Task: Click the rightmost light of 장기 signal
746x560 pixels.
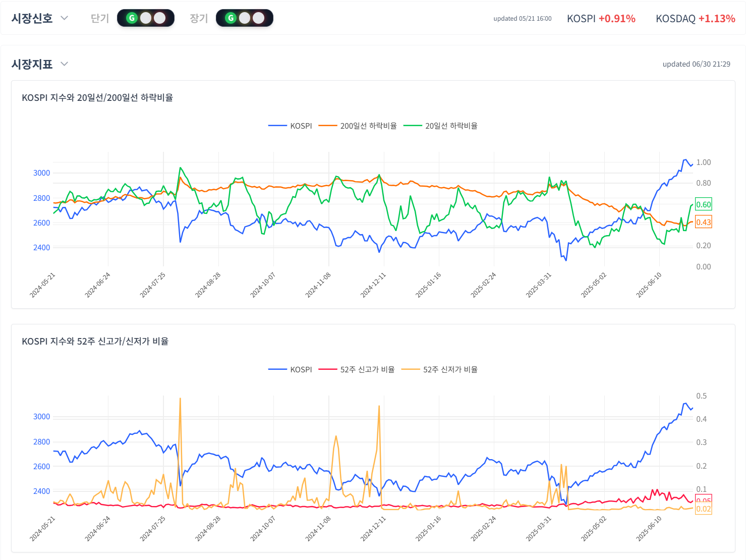Action: (259, 18)
